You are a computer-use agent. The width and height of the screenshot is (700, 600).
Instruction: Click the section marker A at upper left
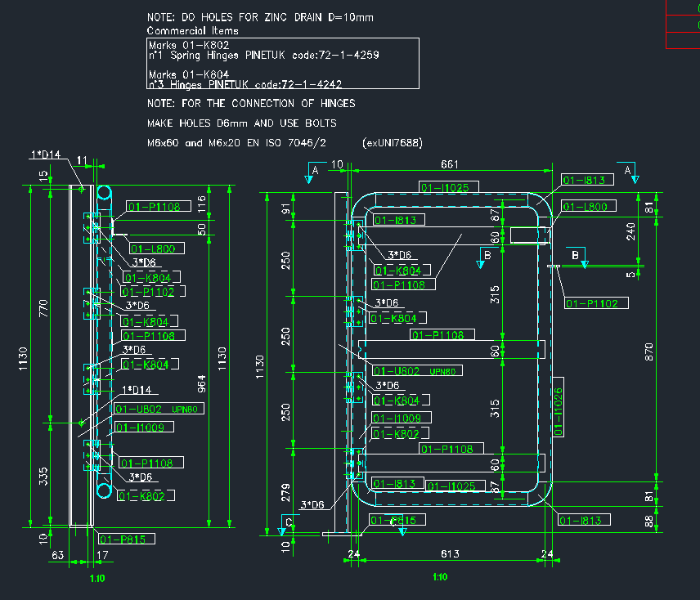point(314,170)
